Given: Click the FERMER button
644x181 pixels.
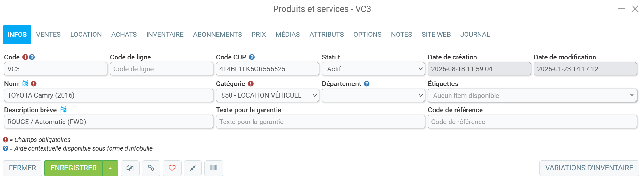Looking at the screenshot, I should pos(22,168).
